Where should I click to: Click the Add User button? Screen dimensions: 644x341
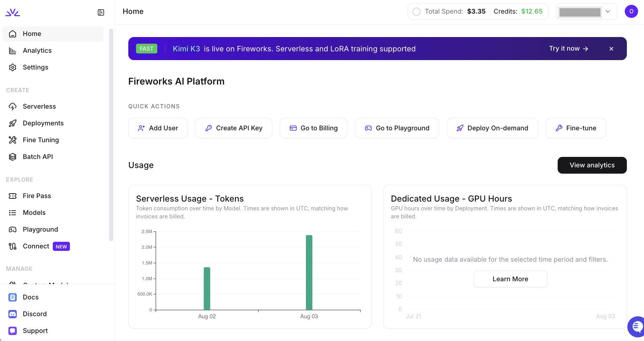click(x=158, y=128)
